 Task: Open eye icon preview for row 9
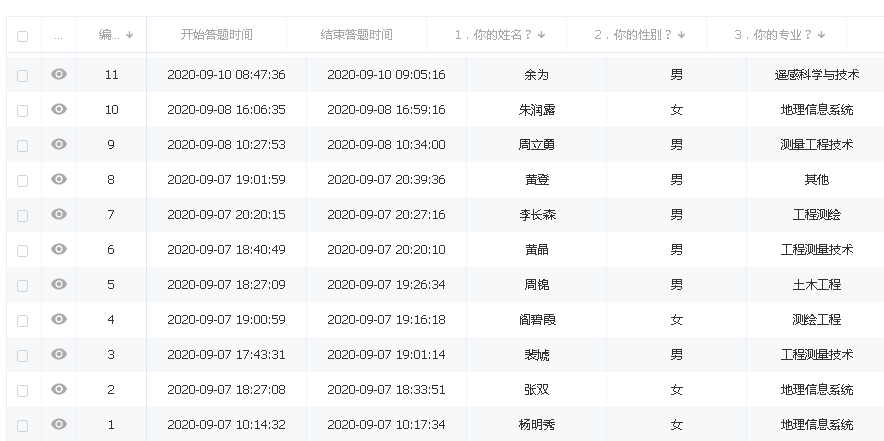tap(59, 144)
